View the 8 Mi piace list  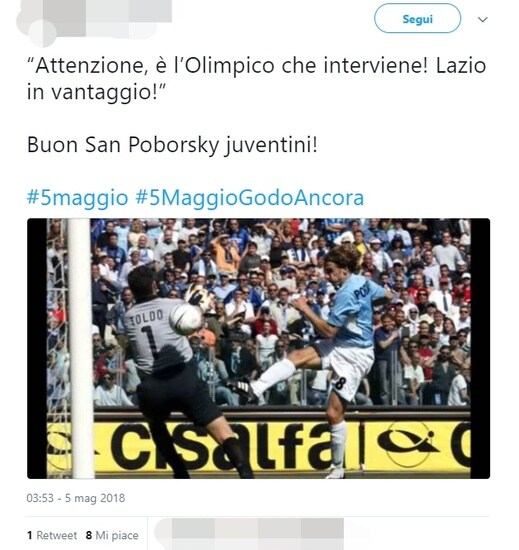(x=112, y=535)
